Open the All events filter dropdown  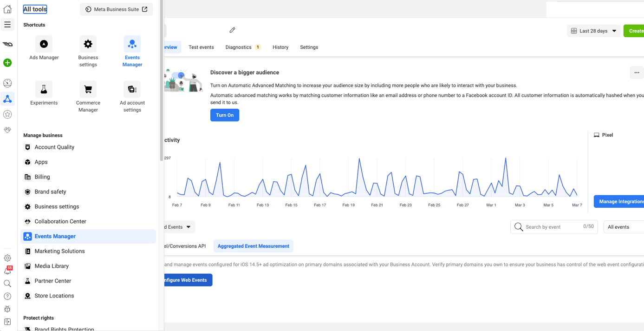(x=624, y=227)
